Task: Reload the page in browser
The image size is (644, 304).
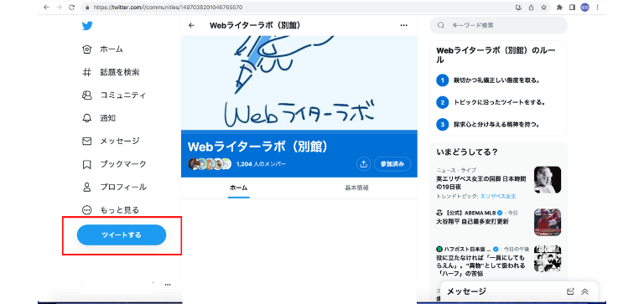Action: pyautogui.click(x=71, y=7)
